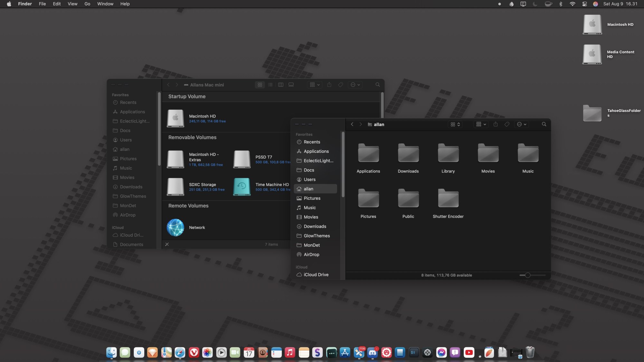Expand the action (ellipsis) menu in allan window
This screenshot has height=362, width=644.
pyautogui.click(x=521, y=124)
